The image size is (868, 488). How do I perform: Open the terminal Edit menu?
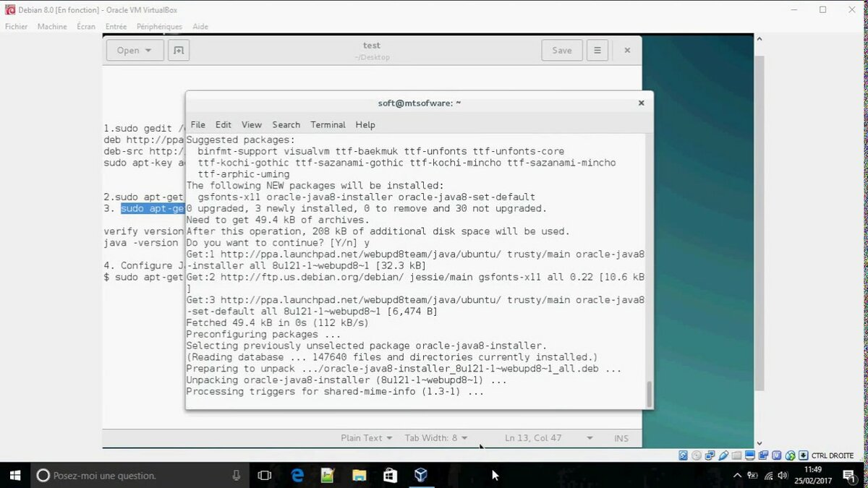pyautogui.click(x=224, y=125)
